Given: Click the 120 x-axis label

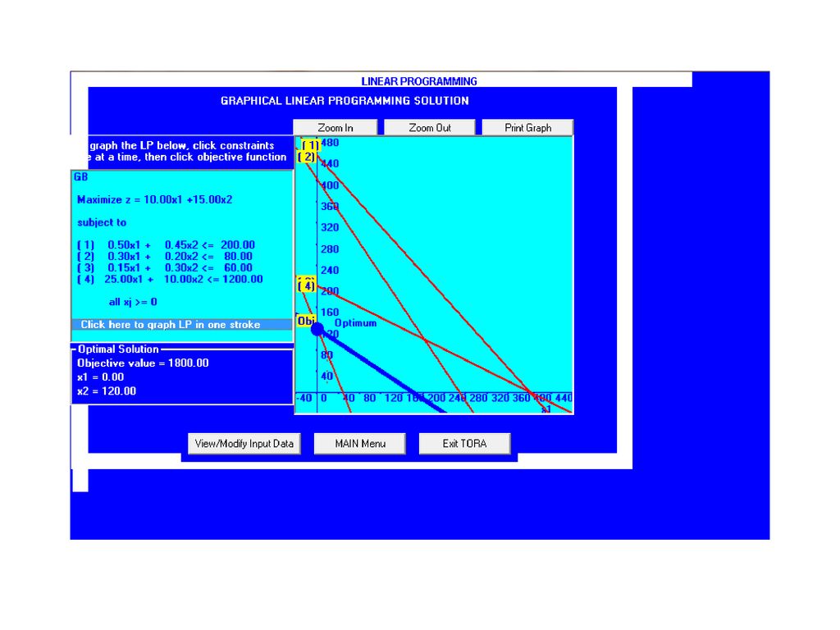Looking at the screenshot, I should pyautogui.click(x=393, y=398).
